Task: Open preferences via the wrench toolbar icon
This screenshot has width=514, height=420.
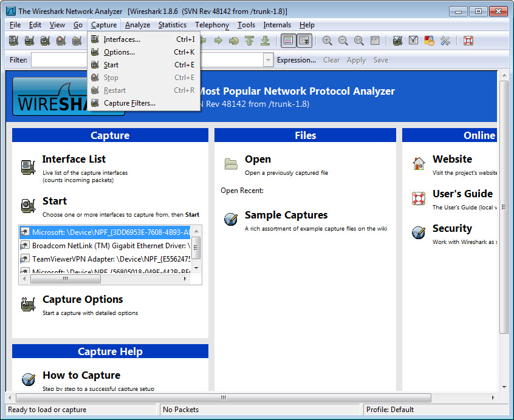Action: click(445, 41)
